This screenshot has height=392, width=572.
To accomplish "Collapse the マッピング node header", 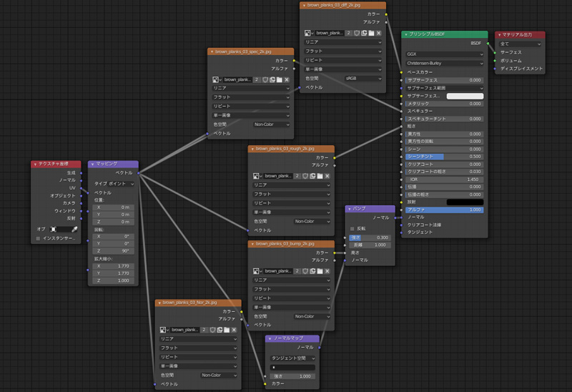I will pyautogui.click(x=92, y=164).
